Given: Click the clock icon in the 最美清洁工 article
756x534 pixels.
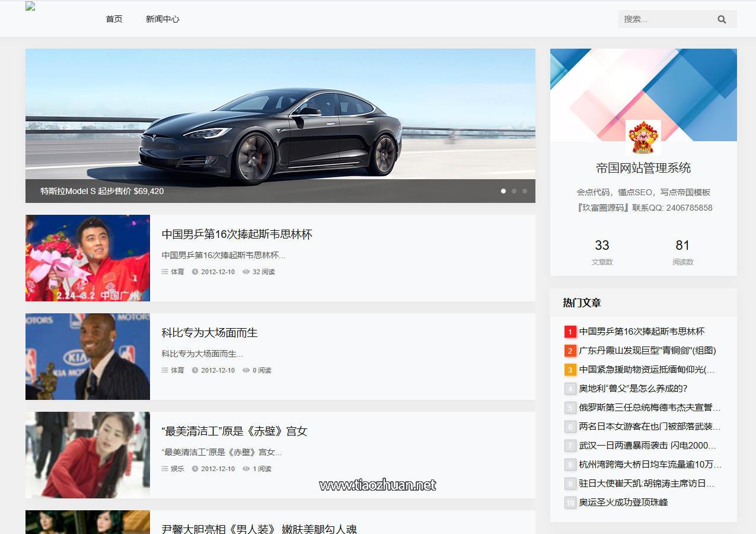Looking at the screenshot, I should point(195,469).
